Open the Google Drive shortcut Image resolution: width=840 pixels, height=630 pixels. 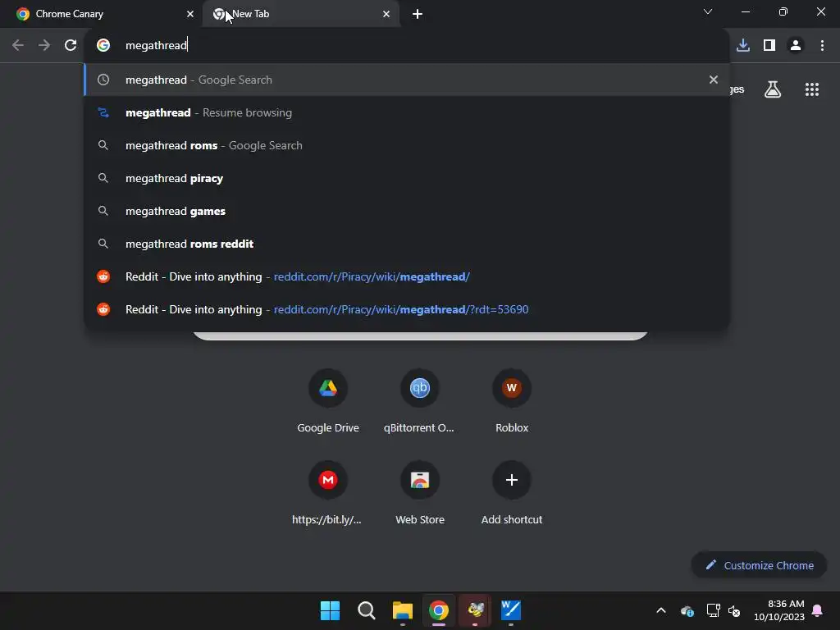point(328,402)
